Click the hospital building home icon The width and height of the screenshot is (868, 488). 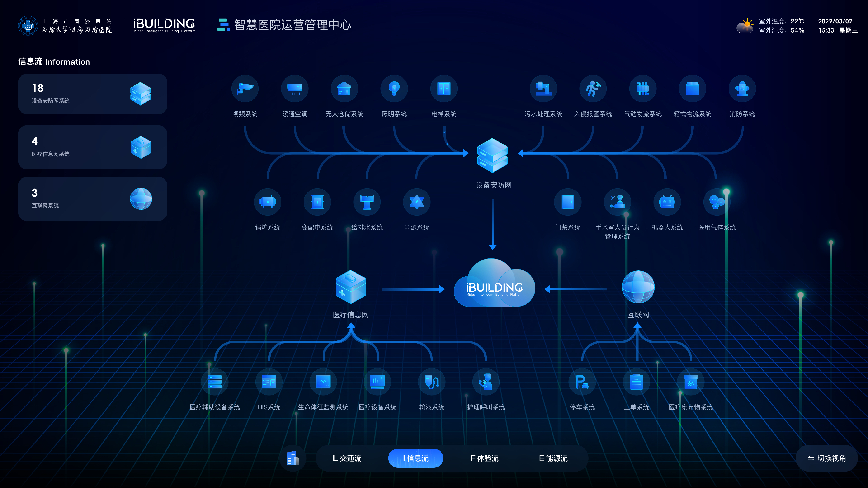292,458
